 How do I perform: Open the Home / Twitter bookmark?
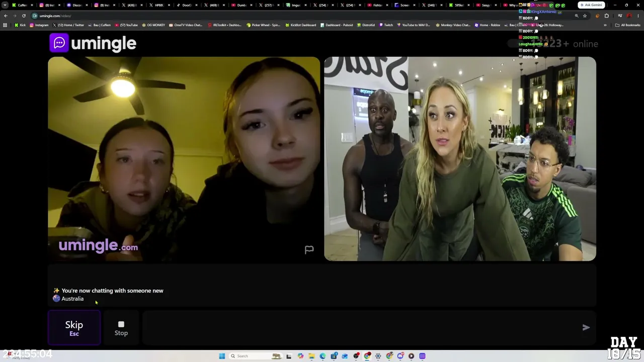pos(68,25)
